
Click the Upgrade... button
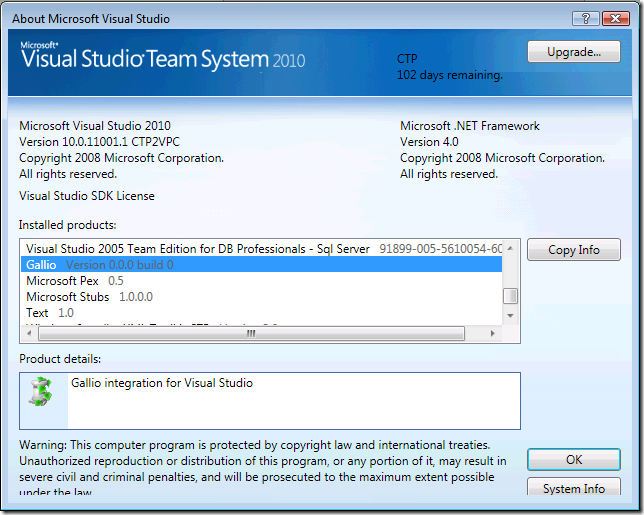(573, 51)
